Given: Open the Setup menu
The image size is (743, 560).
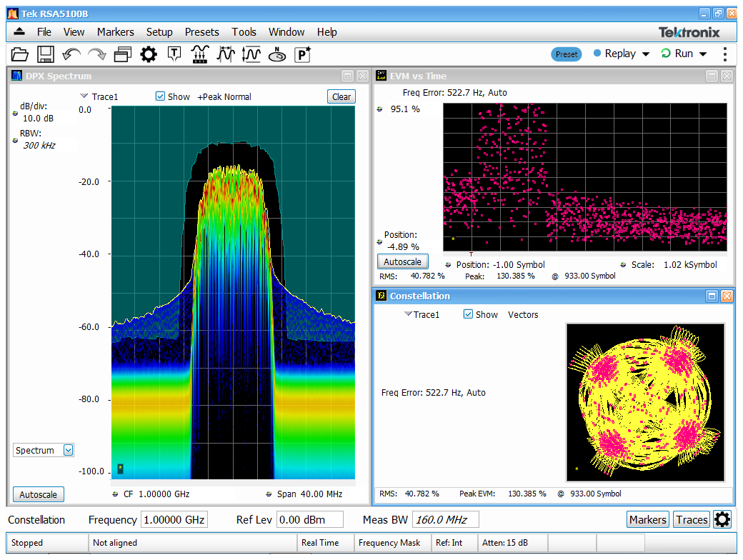Looking at the screenshot, I should pyautogui.click(x=159, y=32).
